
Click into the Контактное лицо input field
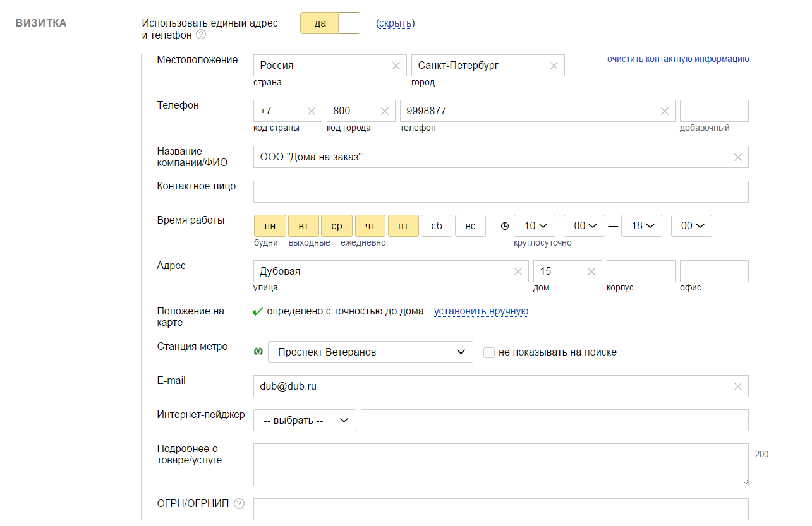pos(500,192)
